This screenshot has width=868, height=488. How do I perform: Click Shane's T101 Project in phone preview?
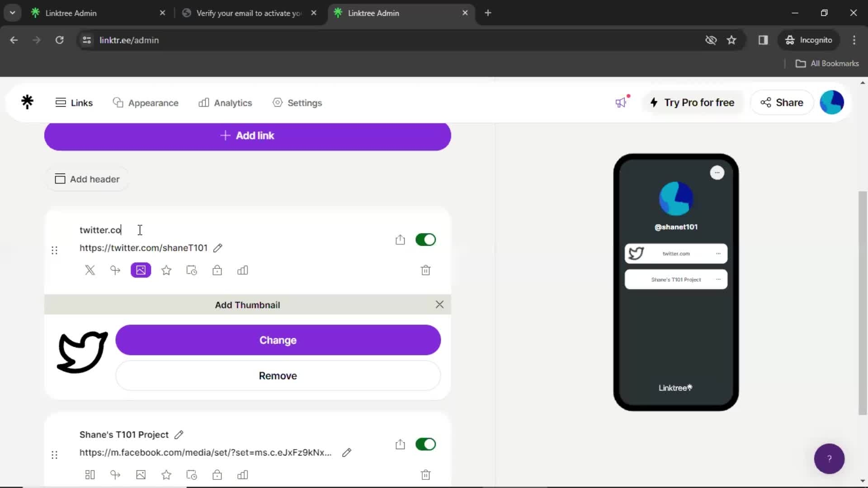click(x=676, y=280)
